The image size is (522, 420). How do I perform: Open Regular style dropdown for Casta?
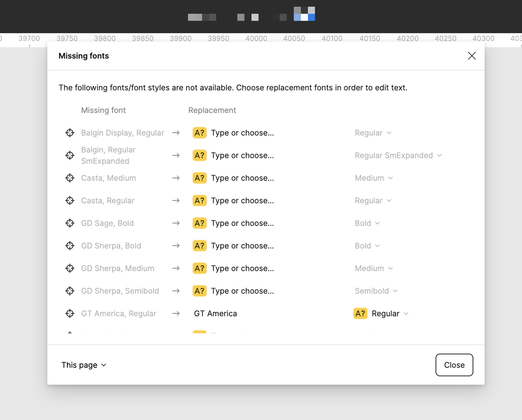[373, 201]
